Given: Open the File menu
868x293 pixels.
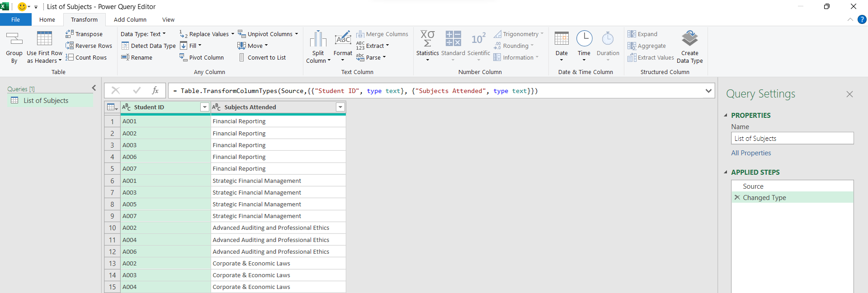Looking at the screenshot, I should (x=16, y=19).
